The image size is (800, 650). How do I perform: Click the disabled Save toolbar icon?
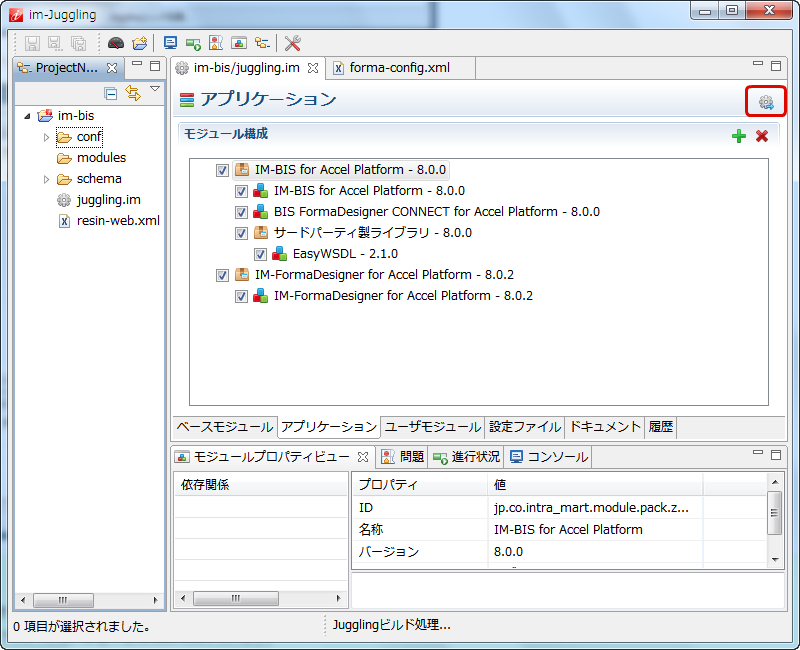pyautogui.click(x=32, y=43)
